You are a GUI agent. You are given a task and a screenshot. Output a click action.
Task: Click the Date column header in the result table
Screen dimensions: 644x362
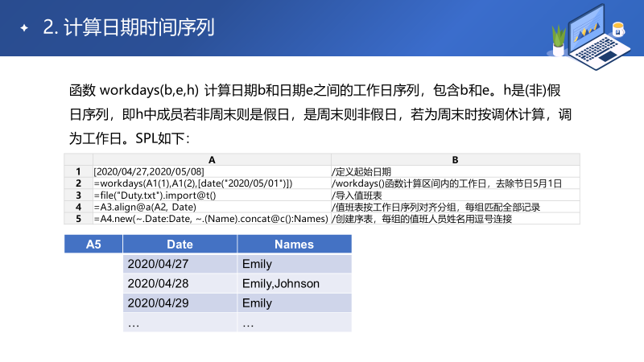pos(180,245)
